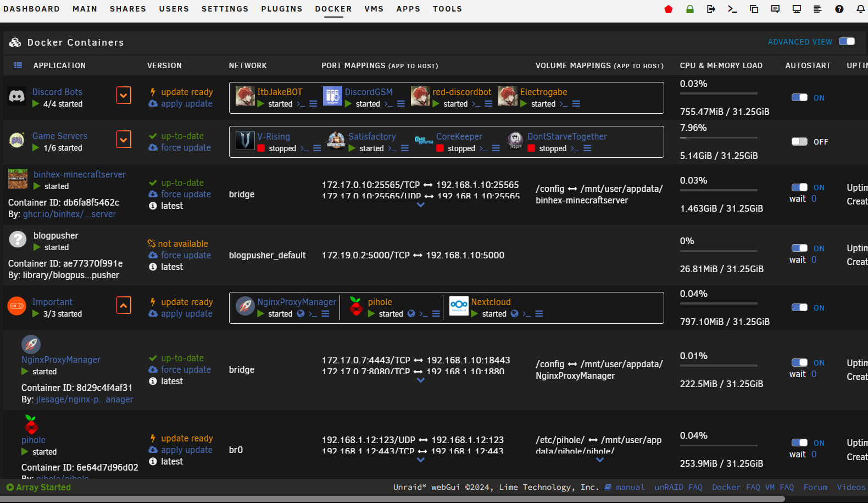Expand the Discord Bots folder
The height and width of the screenshot is (503, 868).
[x=124, y=96]
